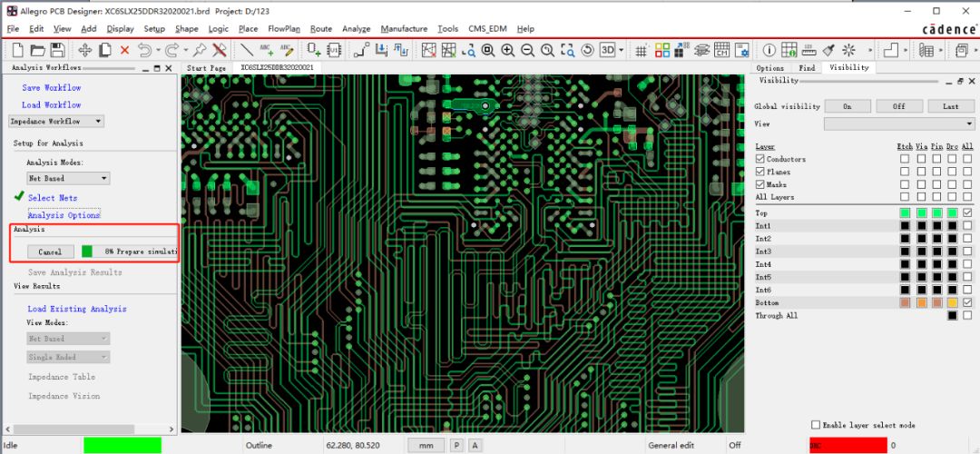Viewport: 980px width, 454px height.
Task: Check the All checkbox for Int3 layer
Action: [967, 252]
